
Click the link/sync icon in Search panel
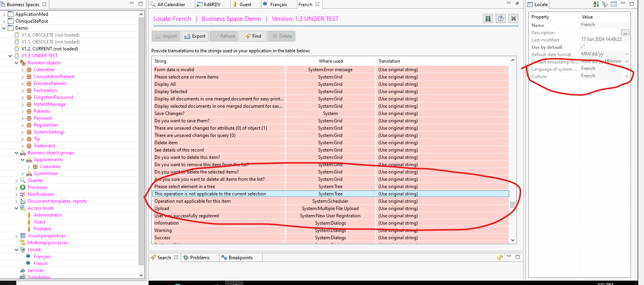[500, 257]
